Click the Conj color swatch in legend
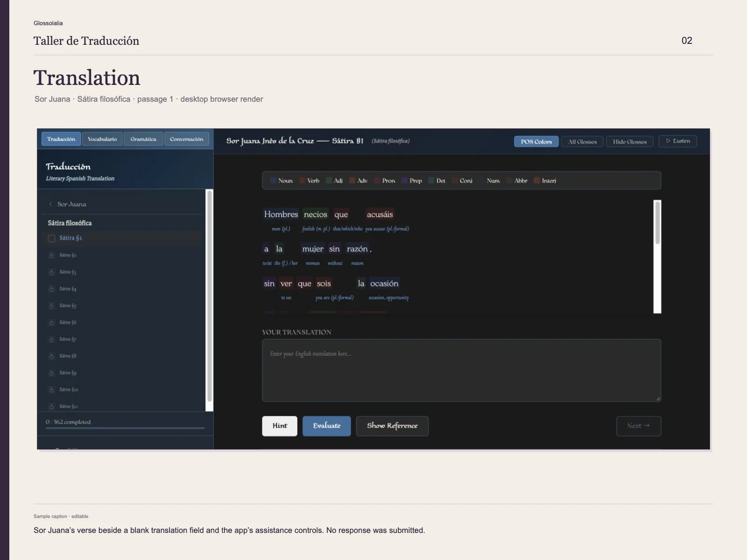This screenshot has width=747, height=560. (454, 181)
